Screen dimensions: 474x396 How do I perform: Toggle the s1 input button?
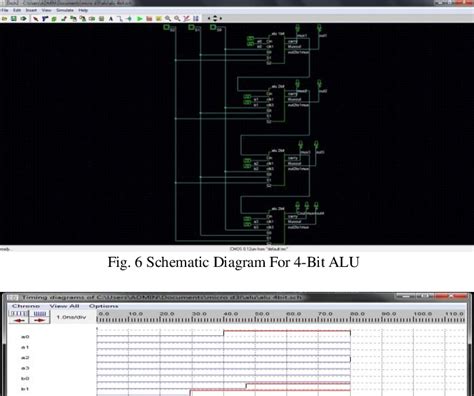(x=191, y=27)
